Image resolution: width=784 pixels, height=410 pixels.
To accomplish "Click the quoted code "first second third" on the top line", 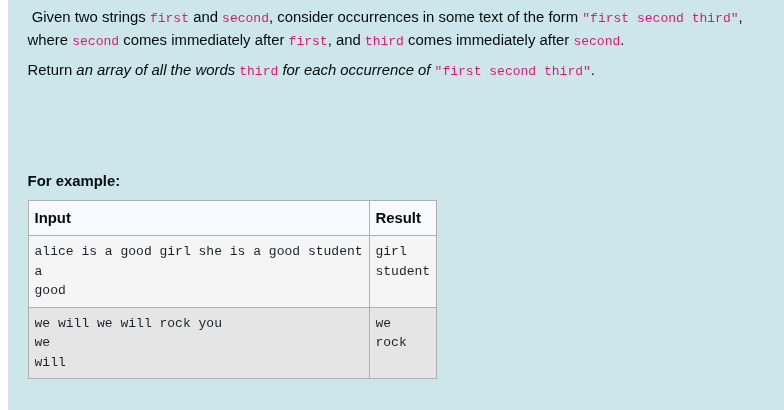I will [x=660, y=18].
